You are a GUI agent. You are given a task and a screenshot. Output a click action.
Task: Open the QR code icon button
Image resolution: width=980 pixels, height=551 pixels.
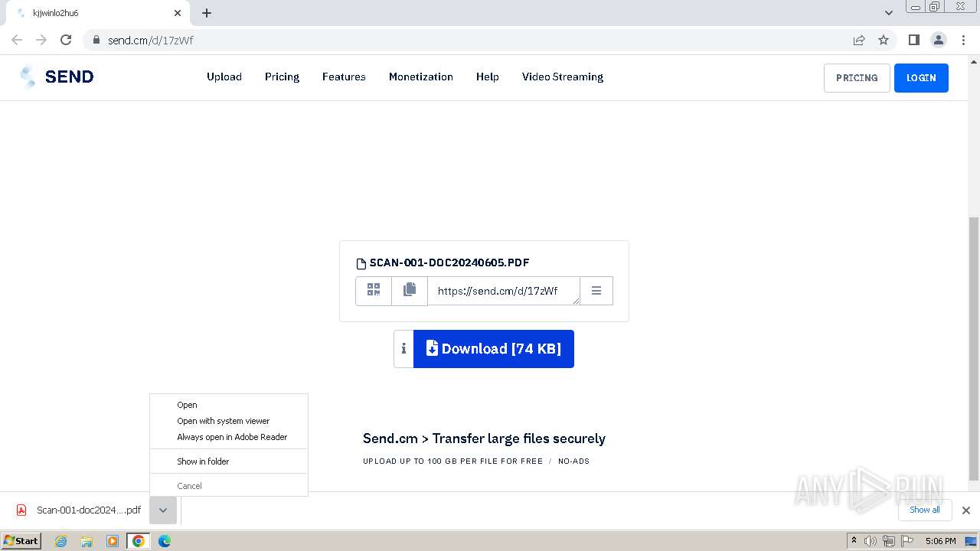coord(374,290)
